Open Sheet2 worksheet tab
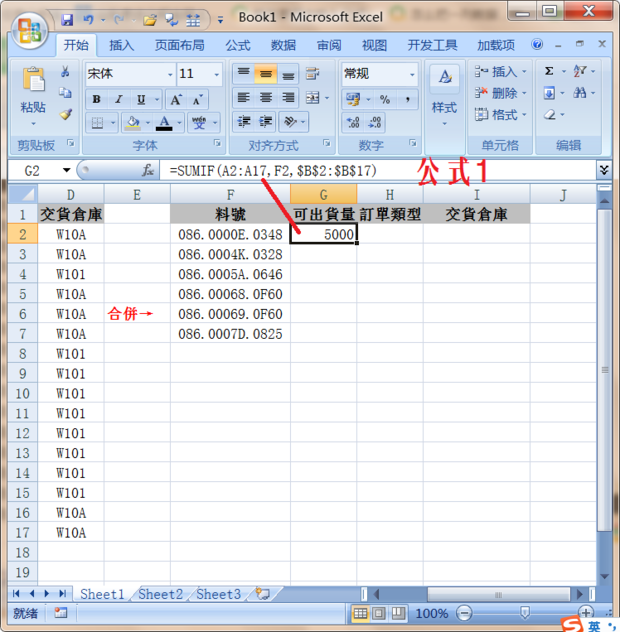 pos(160,594)
